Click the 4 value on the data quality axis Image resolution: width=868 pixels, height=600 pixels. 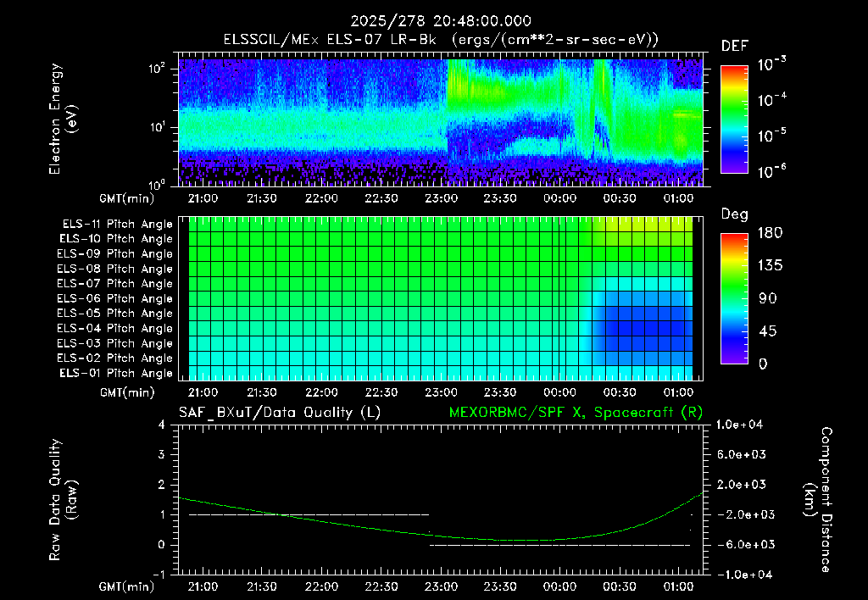162,425
